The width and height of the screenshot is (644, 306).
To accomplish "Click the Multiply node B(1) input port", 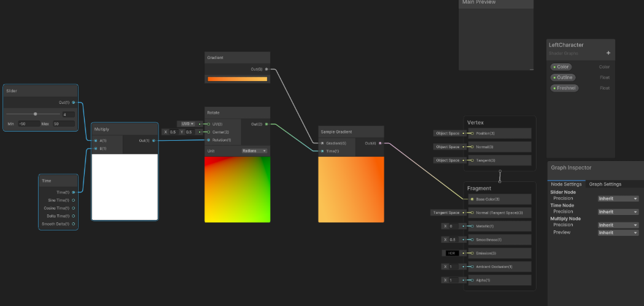I will (x=95, y=149).
